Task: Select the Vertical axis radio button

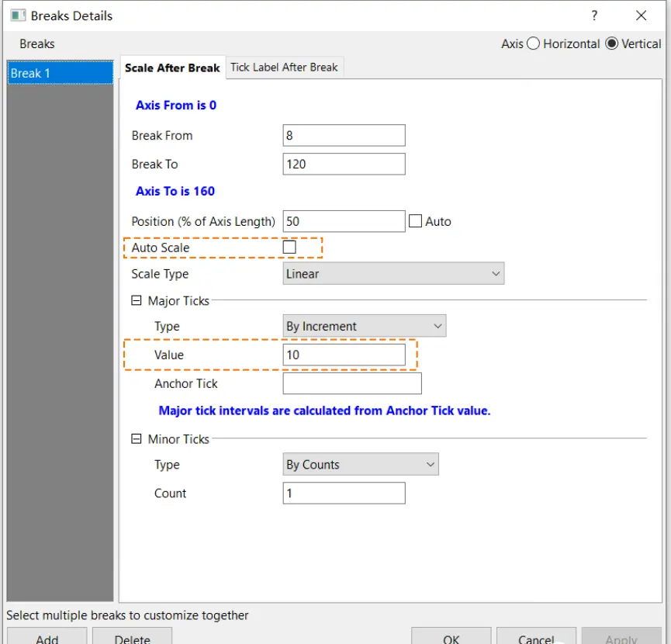Action: click(612, 43)
